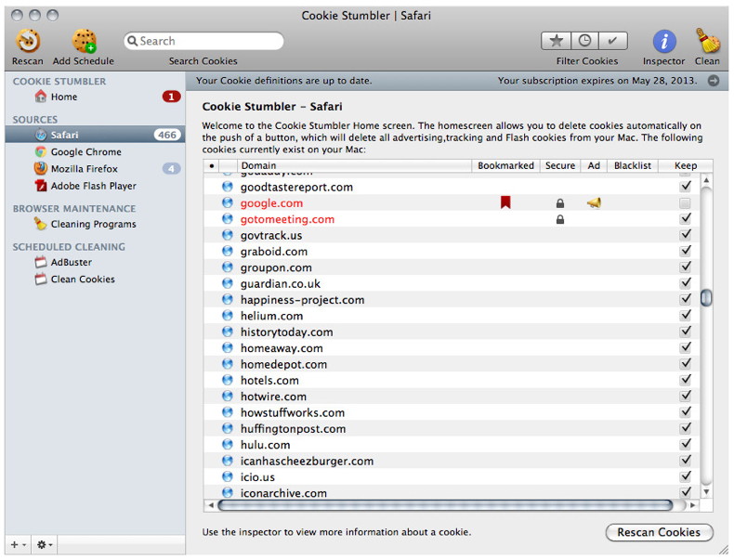
Task: Select the howstuffworks.com row
Action: [452, 412]
